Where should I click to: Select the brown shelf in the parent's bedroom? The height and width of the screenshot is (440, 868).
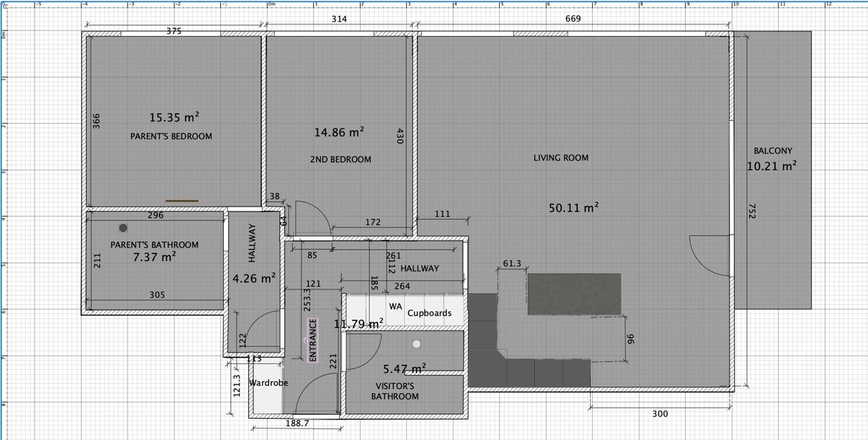coord(182,201)
